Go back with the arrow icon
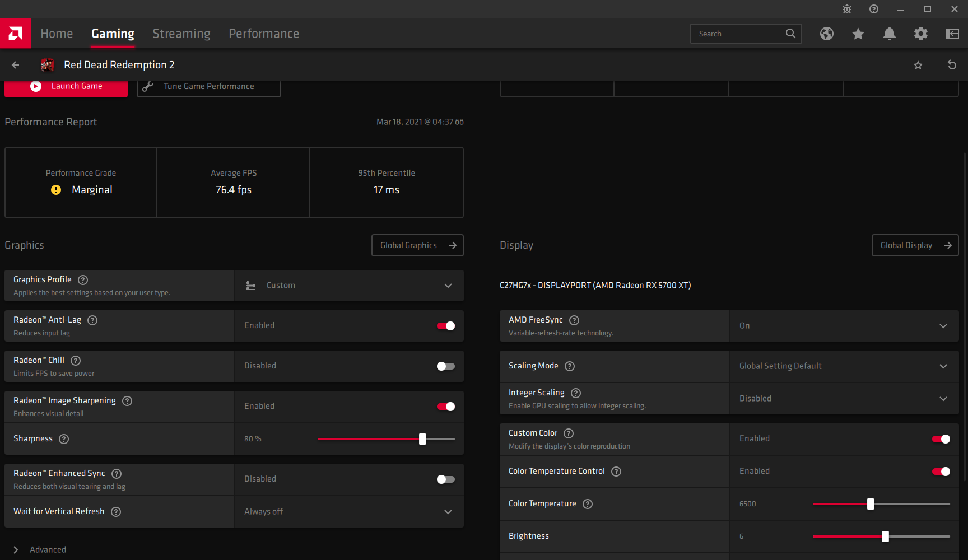The width and height of the screenshot is (968, 560). pyautogui.click(x=16, y=65)
